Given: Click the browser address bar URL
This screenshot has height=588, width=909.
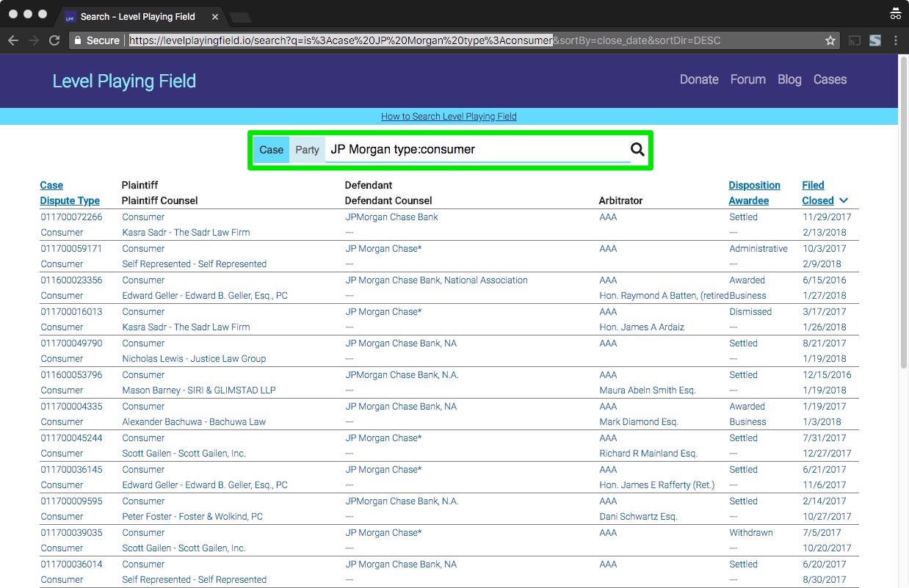Looking at the screenshot, I should coord(424,41).
